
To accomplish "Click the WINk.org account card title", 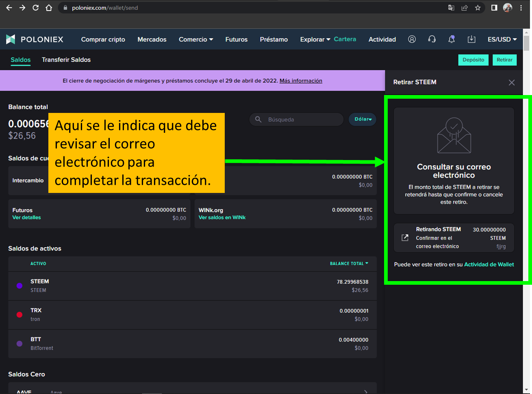I will click(211, 210).
